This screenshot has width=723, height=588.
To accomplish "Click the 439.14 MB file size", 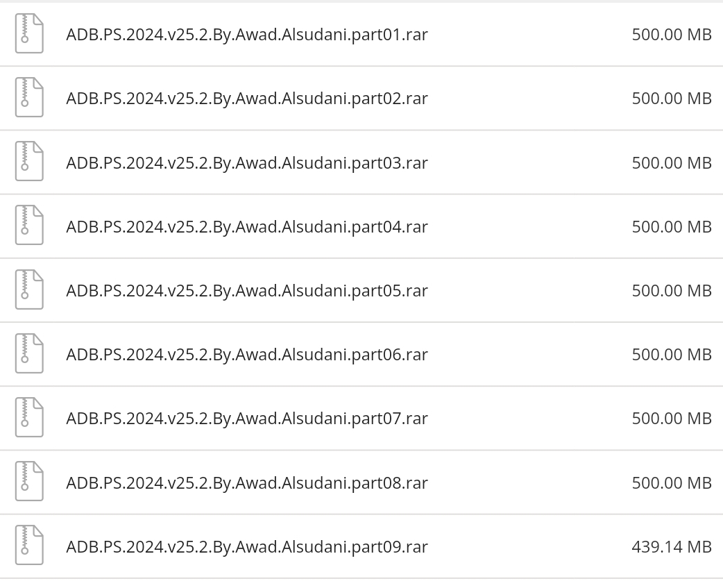I will (x=671, y=546).
